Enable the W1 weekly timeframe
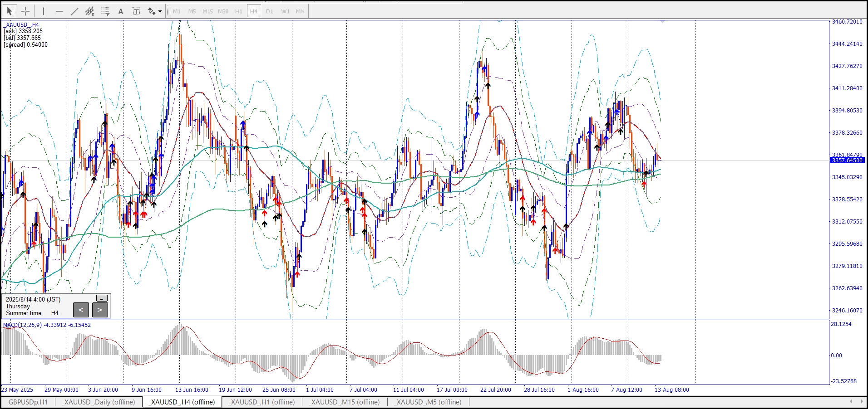The height and width of the screenshot is (409, 868). tap(285, 11)
